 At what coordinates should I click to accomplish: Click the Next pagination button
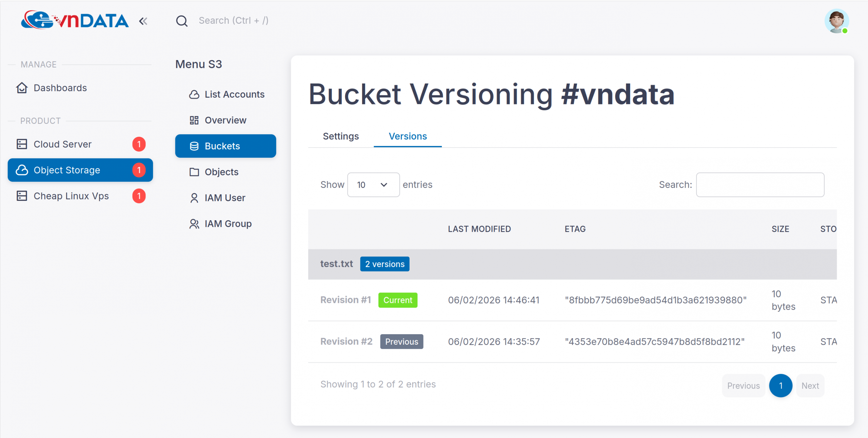(810, 386)
